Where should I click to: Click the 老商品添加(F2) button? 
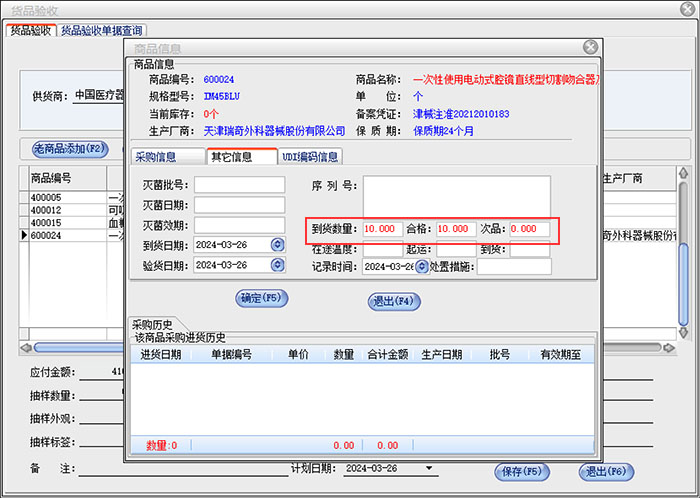pos(69,149)
